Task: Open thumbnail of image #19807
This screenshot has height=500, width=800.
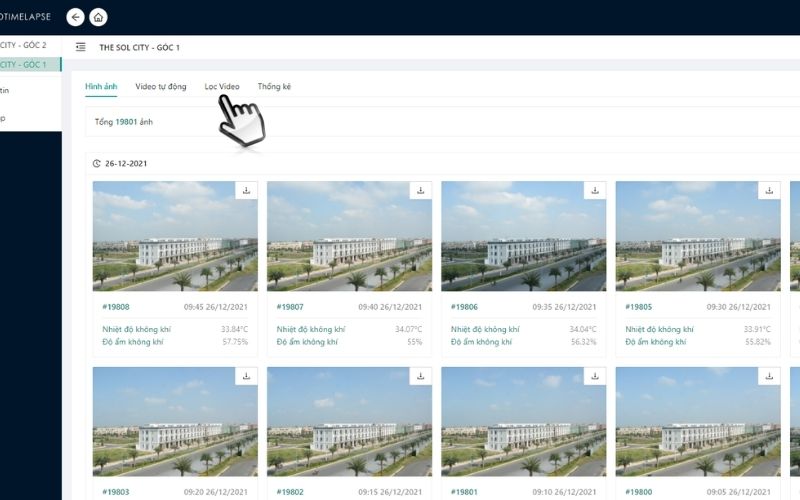Action: tap(349, 236)
